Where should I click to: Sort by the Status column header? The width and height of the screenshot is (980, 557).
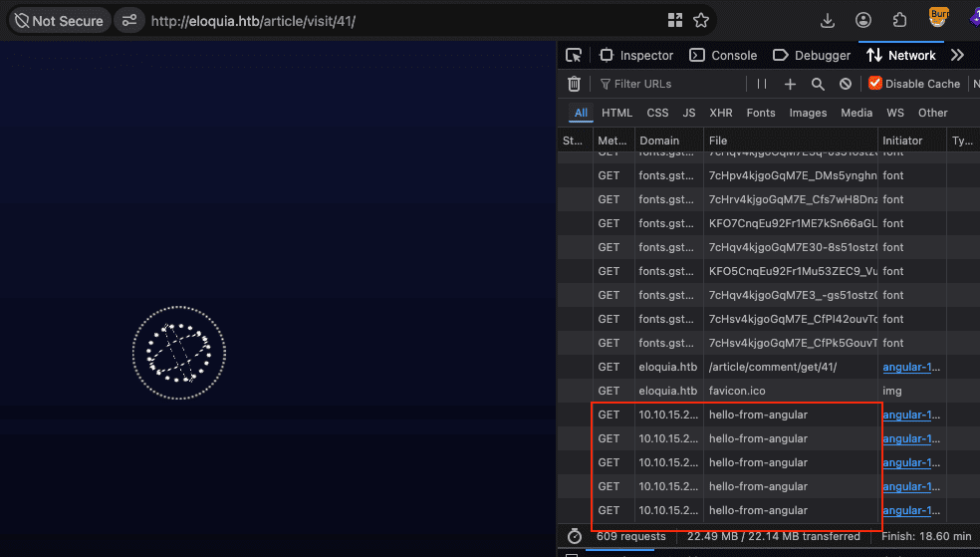tap(575, 140)
